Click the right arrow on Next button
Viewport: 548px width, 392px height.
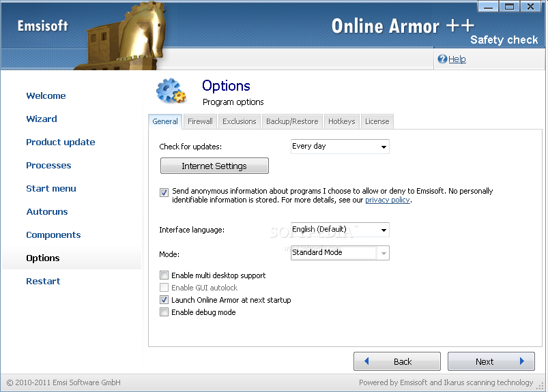[x=522, y=361]
